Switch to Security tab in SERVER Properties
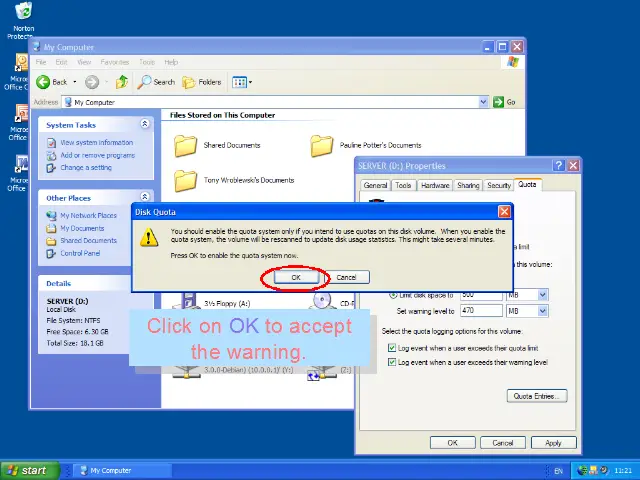640x480 pixels. pos(499,185)
